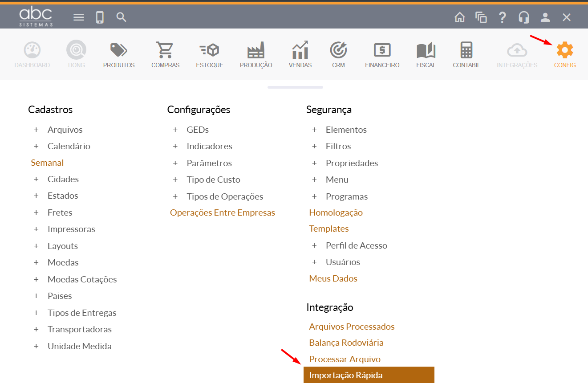Open the Fiscal book module
The width and height of the screenshot is (588, 388).
[x=426, y=51]
